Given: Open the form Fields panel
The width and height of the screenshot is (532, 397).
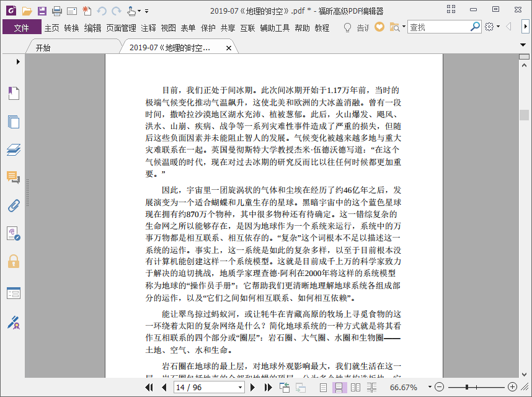Looking at the screenshot, I should (x=14, y=293).
